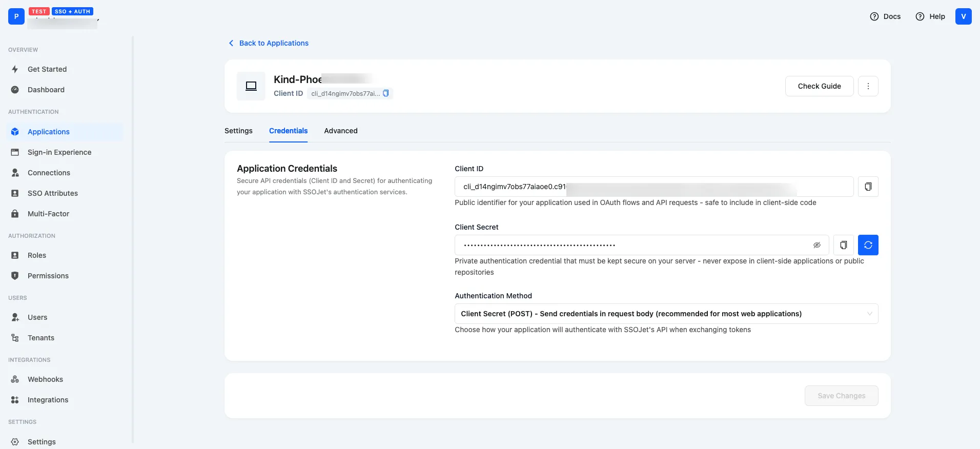Click the Multi-Factor lock icon
This screenshot has height=449, width=980.
coord(15,214)
